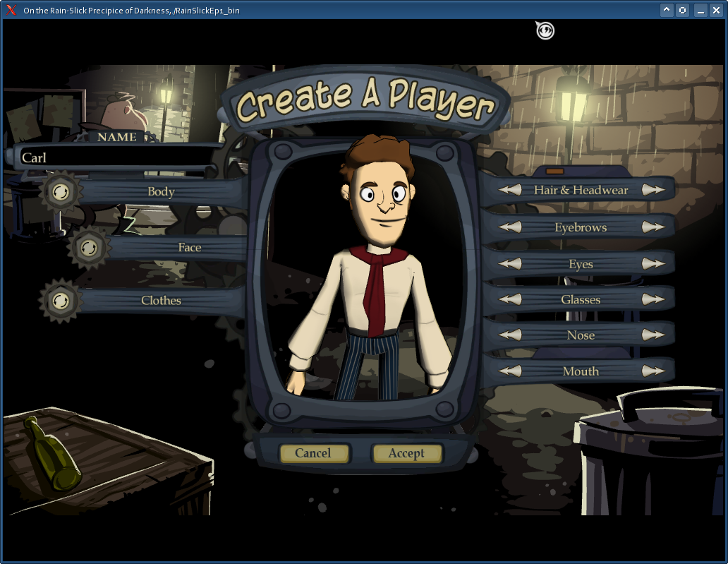
Task: Open the Body options
Action: (161, 192)
